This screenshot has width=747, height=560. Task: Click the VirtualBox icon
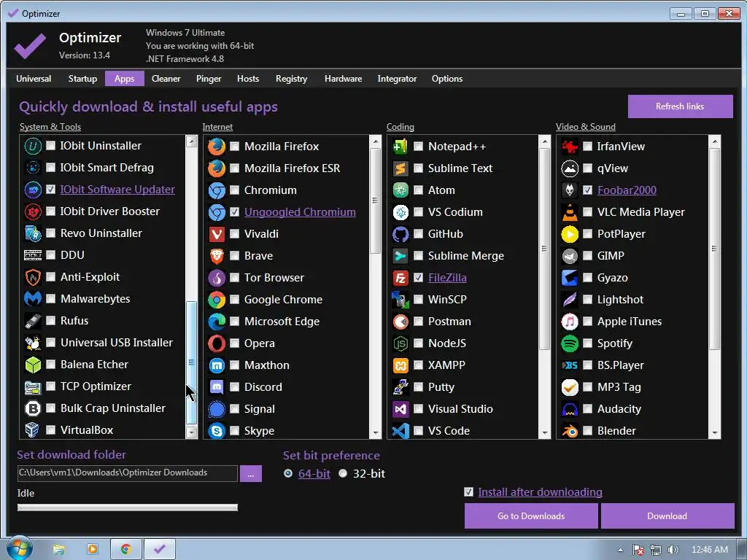coord(33,430)
